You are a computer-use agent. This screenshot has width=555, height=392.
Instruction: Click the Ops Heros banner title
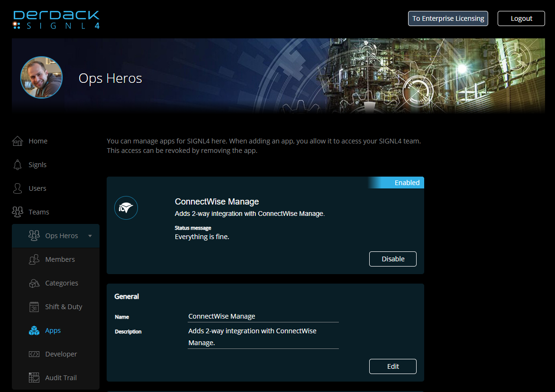pos(110,79)
